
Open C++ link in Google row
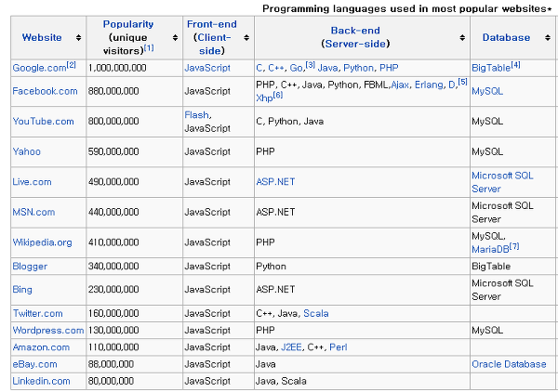(276, 68)
